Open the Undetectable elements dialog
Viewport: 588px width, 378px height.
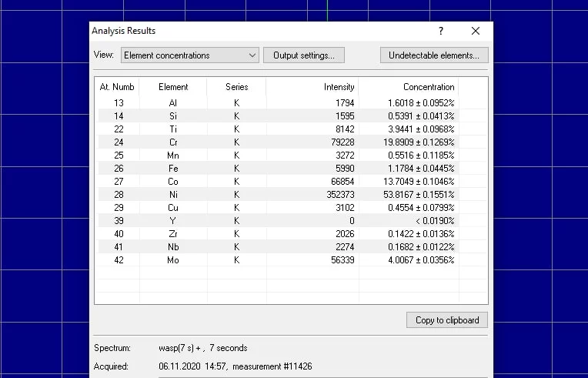pos(434,55)
